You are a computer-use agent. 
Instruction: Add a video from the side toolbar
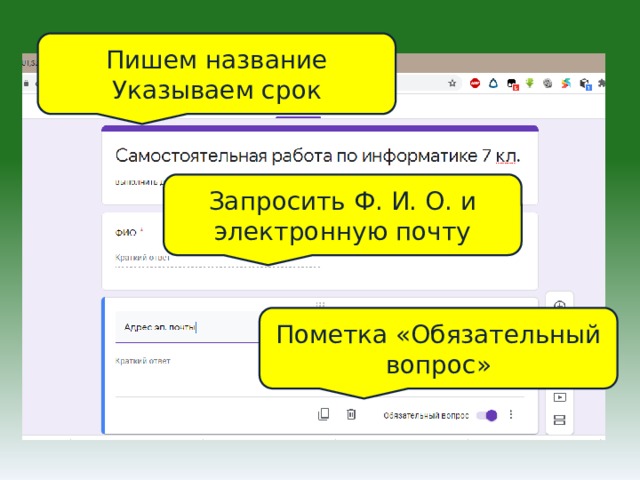(560, 397)
